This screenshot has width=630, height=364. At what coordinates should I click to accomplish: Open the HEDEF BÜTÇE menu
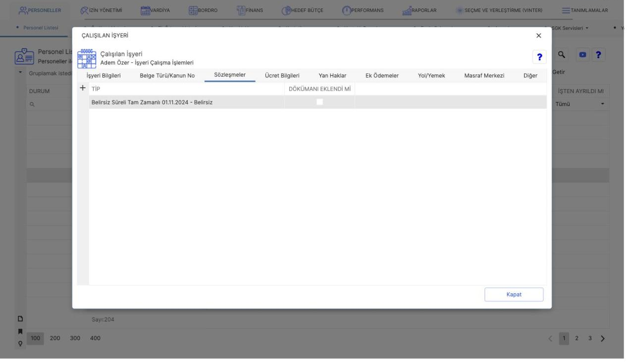coord(302,10)
